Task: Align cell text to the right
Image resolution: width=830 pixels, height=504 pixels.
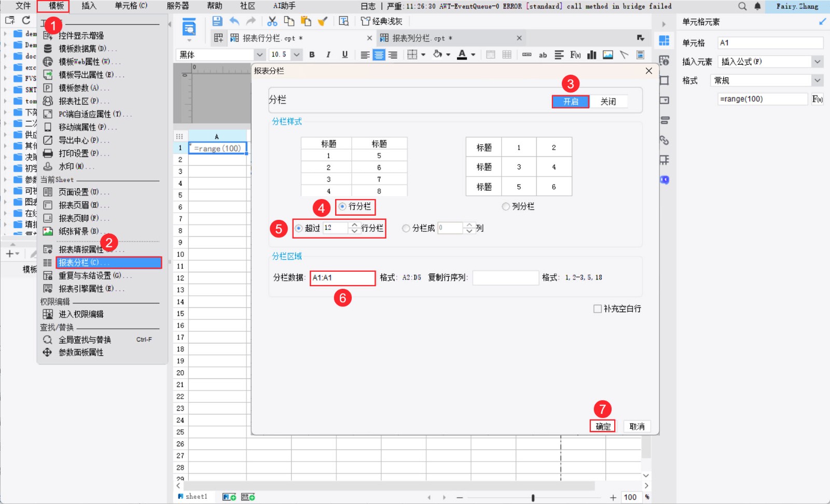Action: click(393, 55)
